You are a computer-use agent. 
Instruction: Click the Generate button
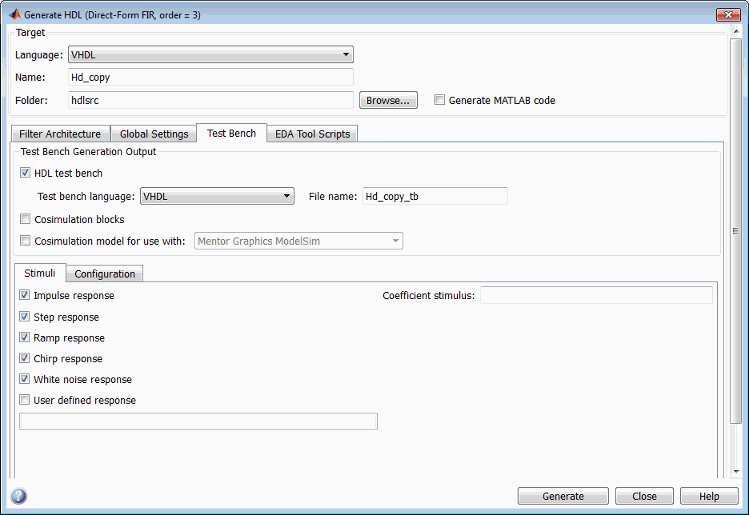coord(563,496)
